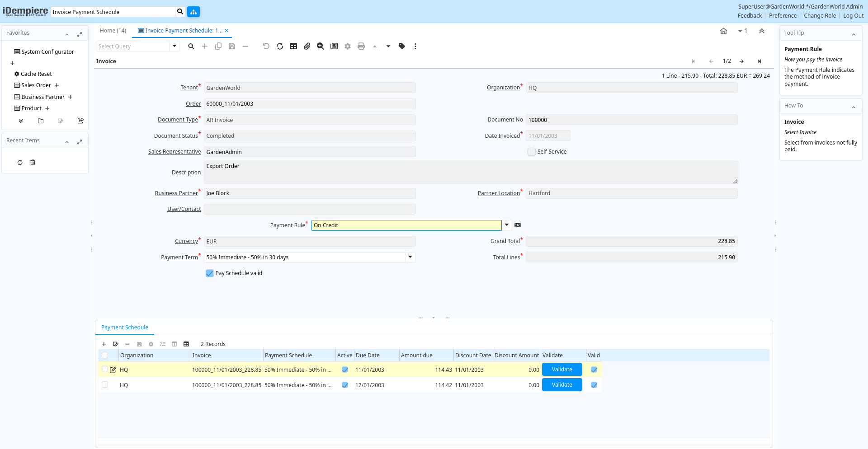Image resolution: width=868 pixels, height=449 pixels.
Task: Select the Payment Schedule detail tab
Action: pyautogui.click(x=125, y=327)
